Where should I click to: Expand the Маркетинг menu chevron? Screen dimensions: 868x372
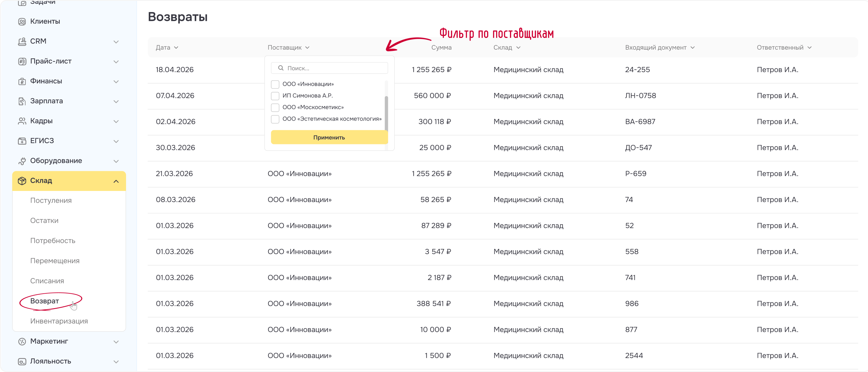(x=116, y=342)
